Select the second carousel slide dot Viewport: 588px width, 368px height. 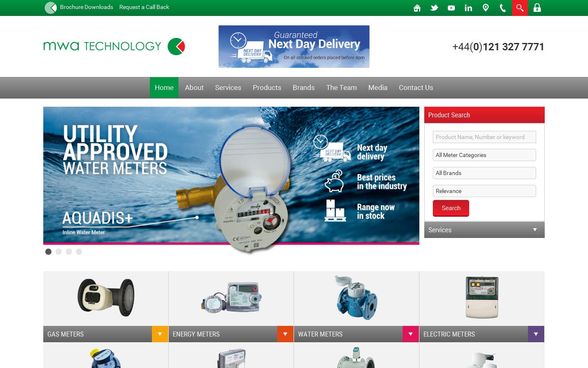click(59, 251)
